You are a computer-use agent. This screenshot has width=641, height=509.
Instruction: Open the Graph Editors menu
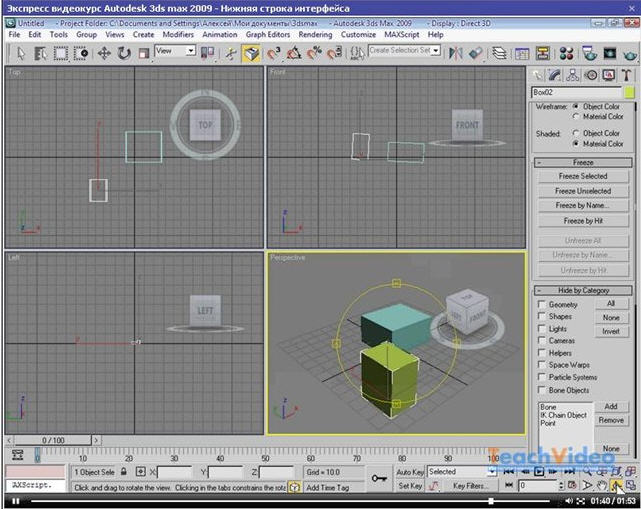coord(268,35)
